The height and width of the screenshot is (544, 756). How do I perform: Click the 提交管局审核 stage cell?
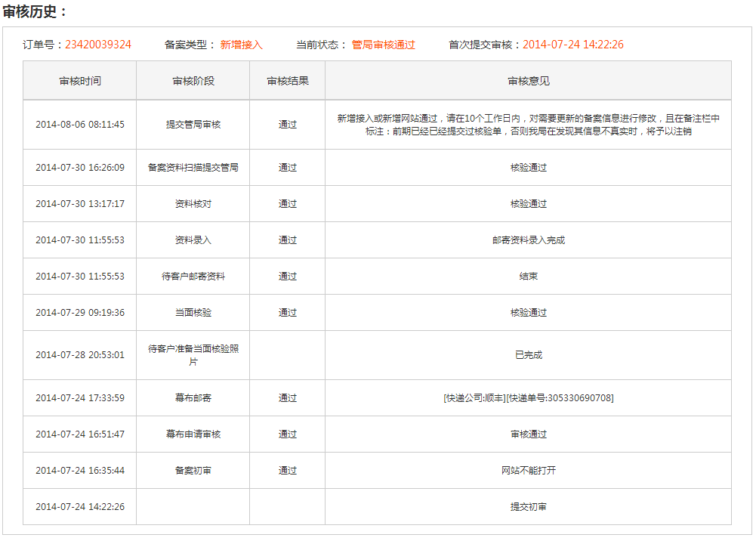click(x=193, y=125)
